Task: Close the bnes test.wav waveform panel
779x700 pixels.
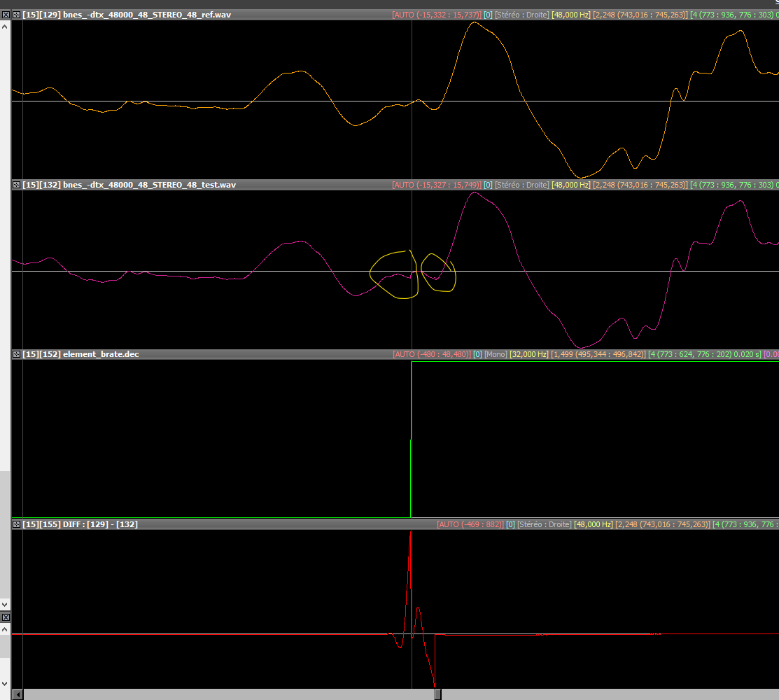Action: click(16, 185)
